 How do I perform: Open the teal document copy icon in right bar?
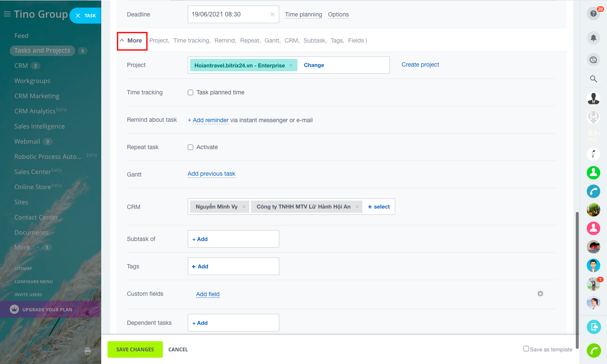[594, 327]
